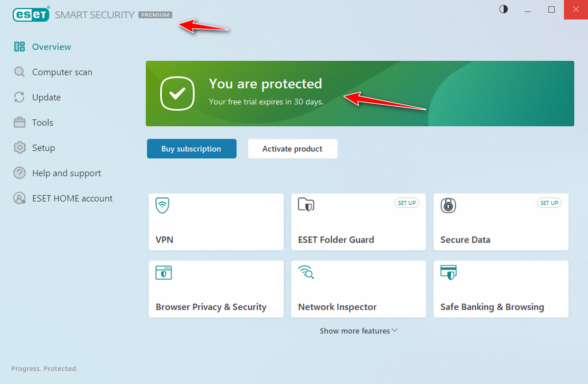Open the Network Inspector tile
The height and width of the screenshot is (384, 588).
[x=358, y=289]
